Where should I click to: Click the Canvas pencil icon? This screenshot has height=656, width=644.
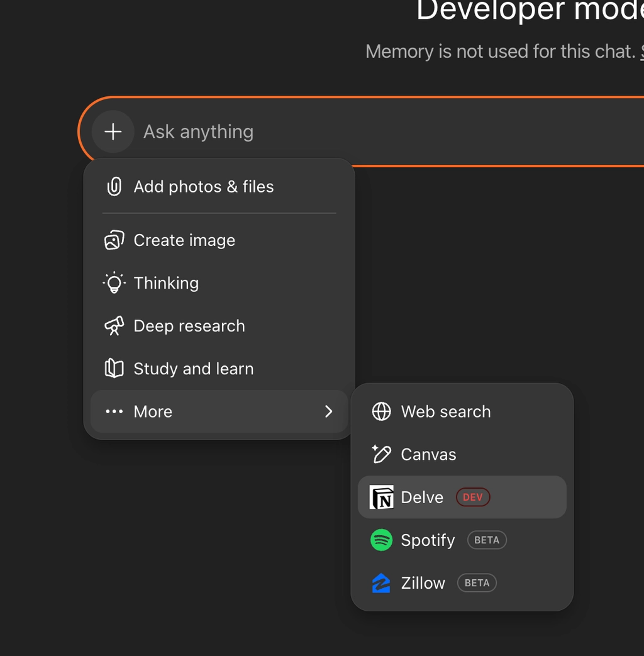(381, 454)
